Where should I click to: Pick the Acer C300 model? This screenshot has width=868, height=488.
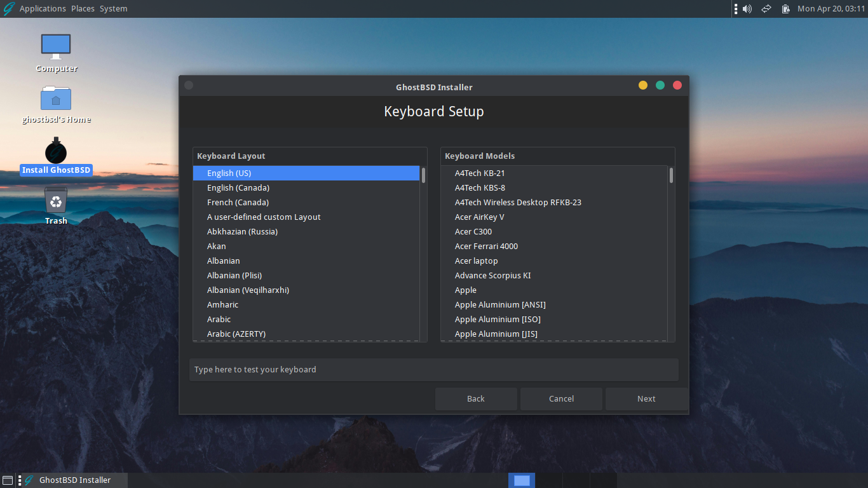(x=554, y=232)
